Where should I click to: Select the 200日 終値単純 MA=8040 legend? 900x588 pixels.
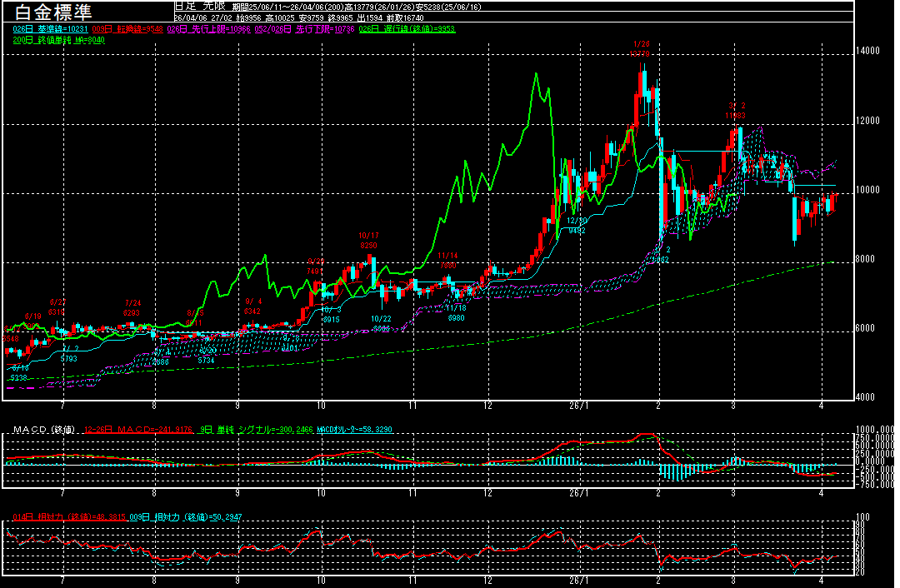(58, 40)
